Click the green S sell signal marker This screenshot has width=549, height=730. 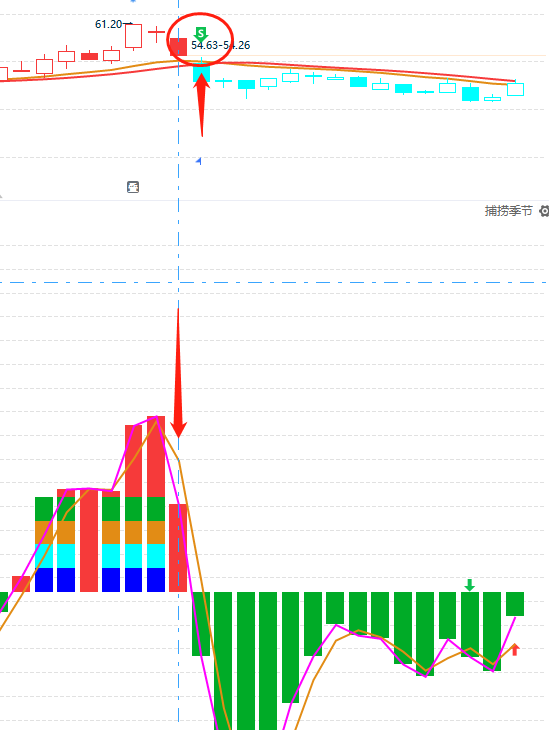(x=201, y=34)
